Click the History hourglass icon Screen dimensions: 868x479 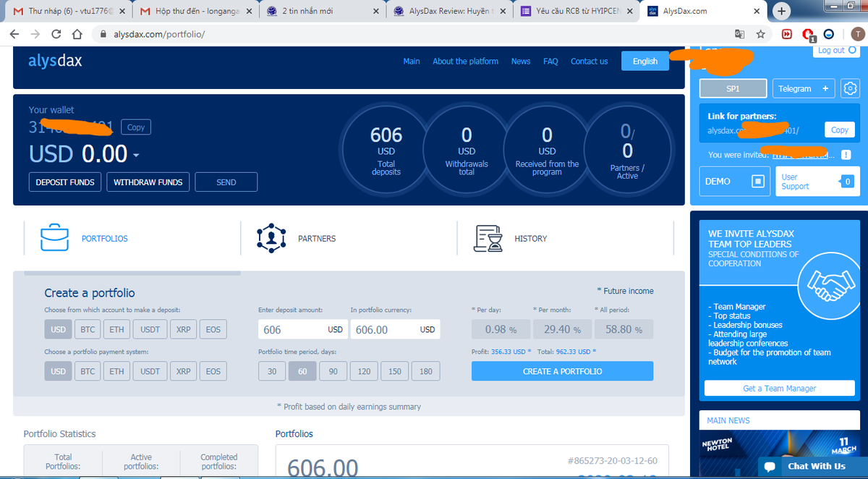[x=488, y=238]
